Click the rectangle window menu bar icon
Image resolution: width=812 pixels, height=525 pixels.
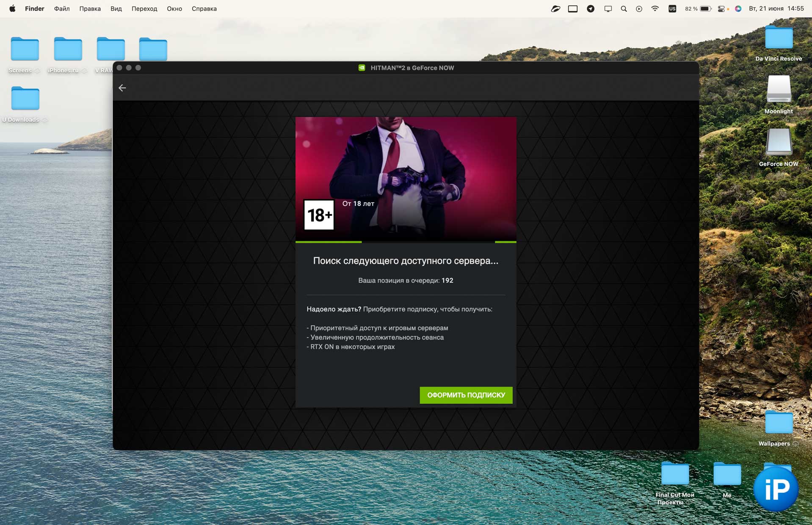tap(573, 8)
